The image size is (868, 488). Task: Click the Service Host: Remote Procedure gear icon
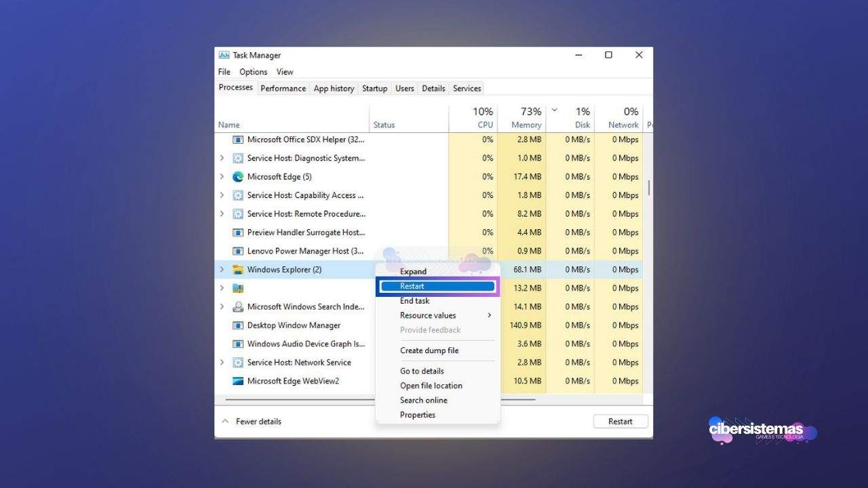(237, 214)
